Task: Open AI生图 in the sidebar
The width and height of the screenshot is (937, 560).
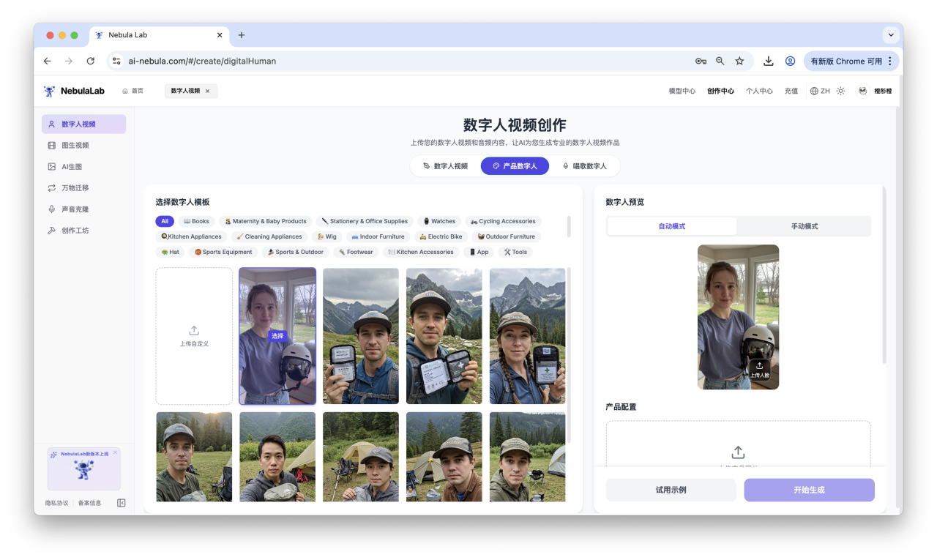Action: tap(72, 167)
